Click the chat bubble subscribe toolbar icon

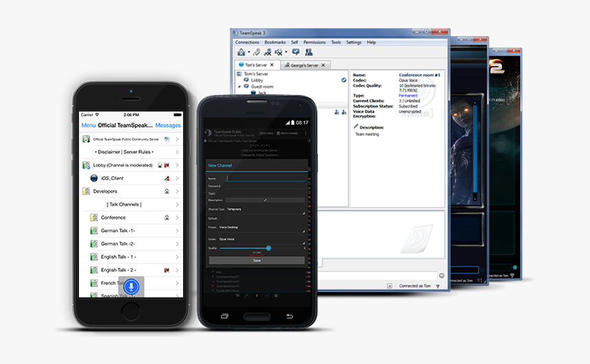click(x=296, y=52)
